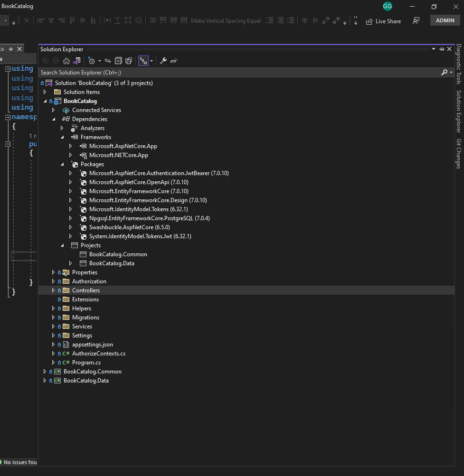Expand the Connected Services node arrow

pos(54,110)
